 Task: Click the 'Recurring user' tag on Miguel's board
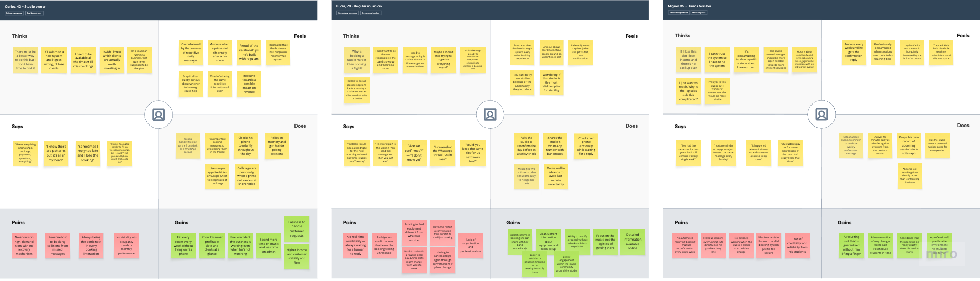click(699, 13)
